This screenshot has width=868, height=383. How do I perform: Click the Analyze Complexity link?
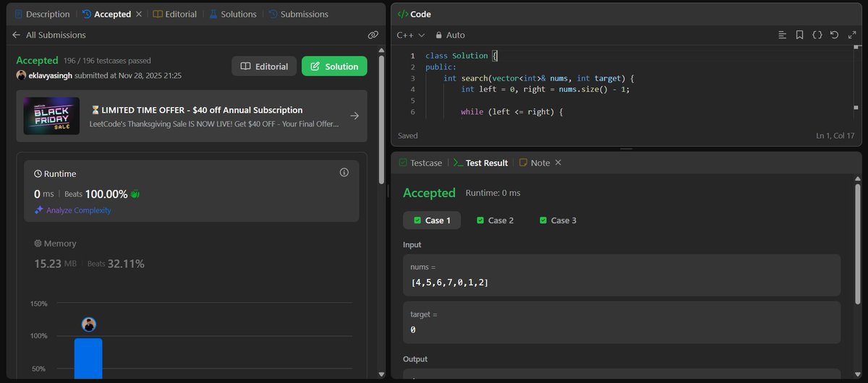point(79,210)
